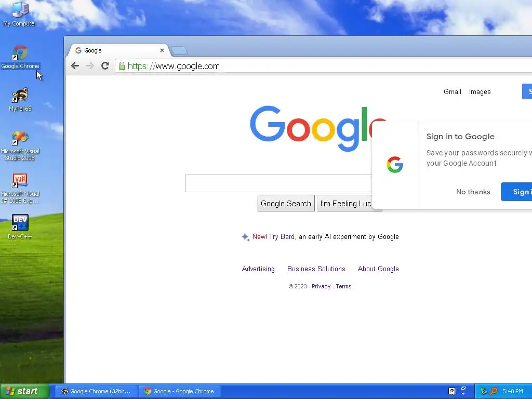Image resolution: width=532 pixels, height=399 pixels.
Task: Open Safely Remove Hardware tray icon
Action: point(484,391)
